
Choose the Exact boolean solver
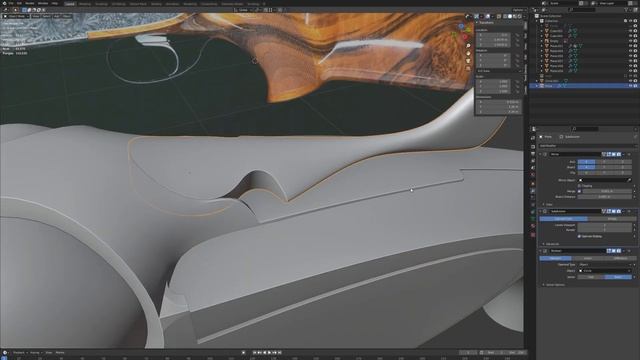[618, 277]
